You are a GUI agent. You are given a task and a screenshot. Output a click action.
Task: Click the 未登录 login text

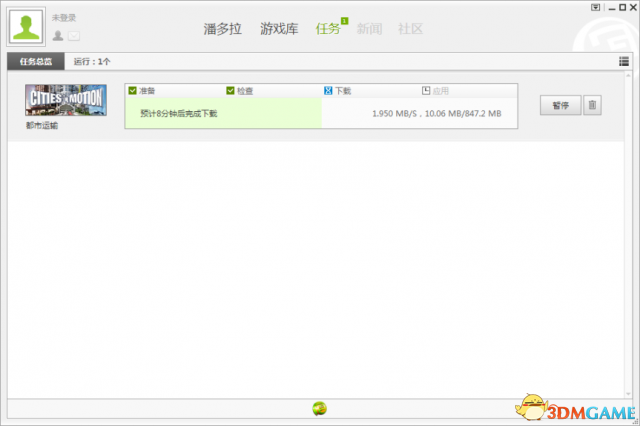pos(64,18)
